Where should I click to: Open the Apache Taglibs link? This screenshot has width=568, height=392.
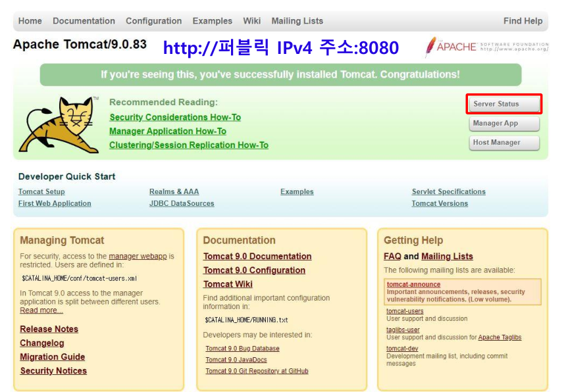(x=500, y=337)
